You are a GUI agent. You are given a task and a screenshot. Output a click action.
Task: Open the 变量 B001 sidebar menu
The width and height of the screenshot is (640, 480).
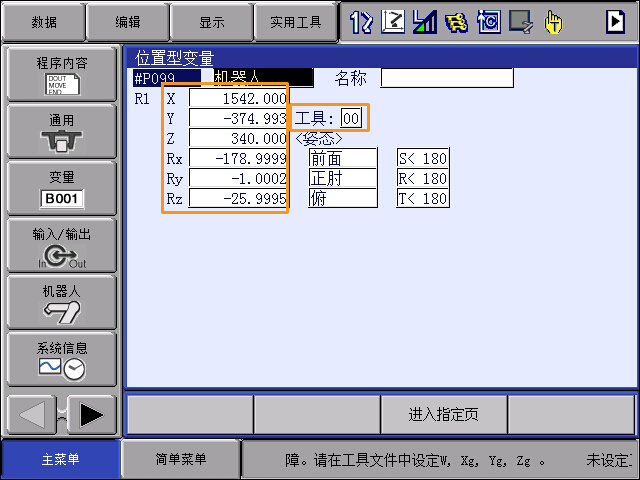(x=62, y=189)
